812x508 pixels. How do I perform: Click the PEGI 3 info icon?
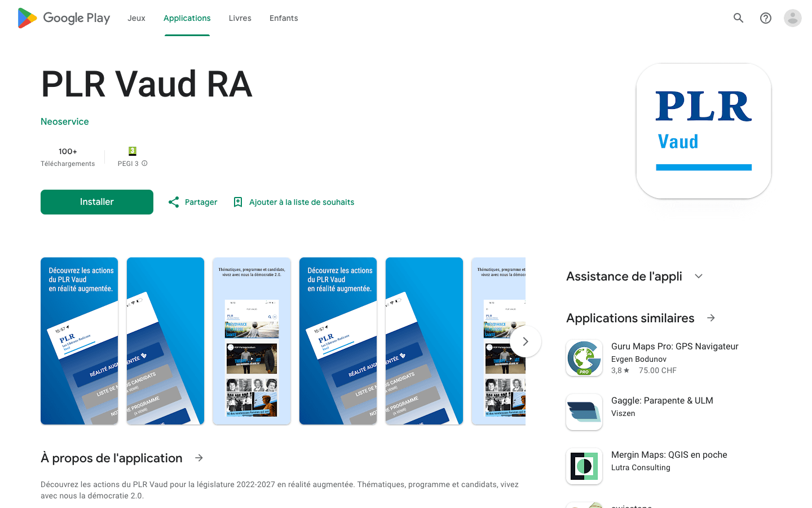click(144, 163)
